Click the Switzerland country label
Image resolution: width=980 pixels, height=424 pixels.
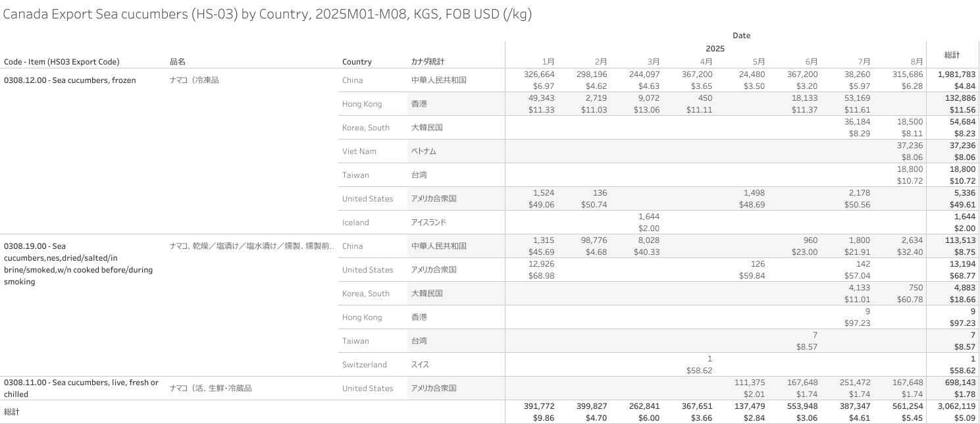click(365, 365)
